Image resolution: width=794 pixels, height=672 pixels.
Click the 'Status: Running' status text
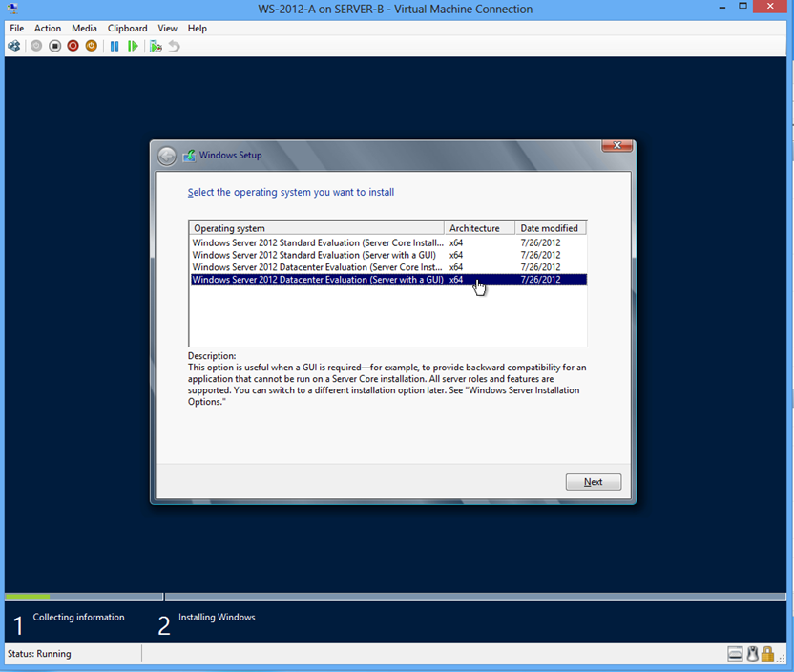[x=39, y=654]
